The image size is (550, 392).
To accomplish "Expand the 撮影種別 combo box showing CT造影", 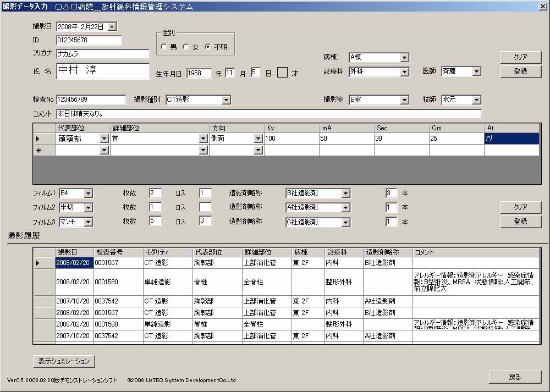I will click(x=226, y=100).
